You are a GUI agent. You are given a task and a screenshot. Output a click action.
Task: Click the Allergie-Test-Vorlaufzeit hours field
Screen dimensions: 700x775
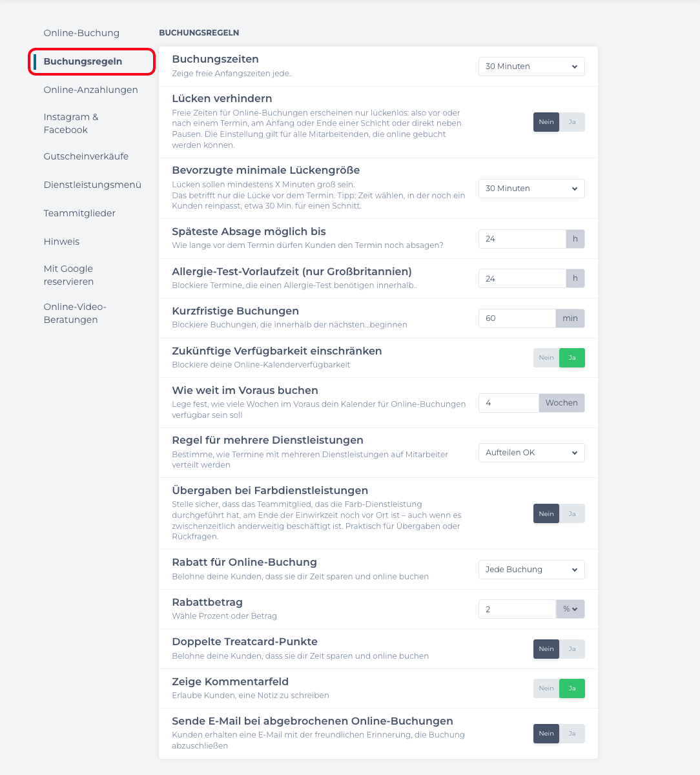pos(522,279)
